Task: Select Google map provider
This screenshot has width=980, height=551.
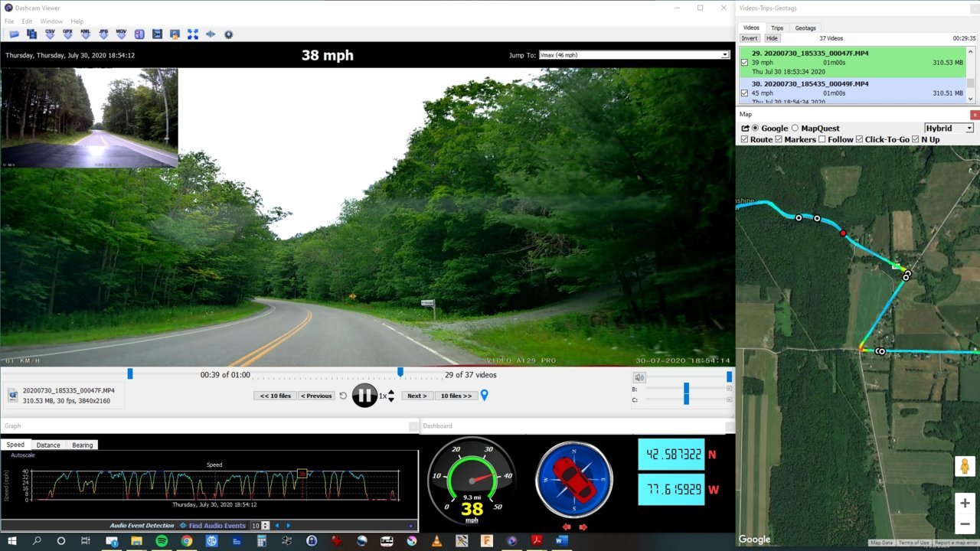Action: click(756, 128)
